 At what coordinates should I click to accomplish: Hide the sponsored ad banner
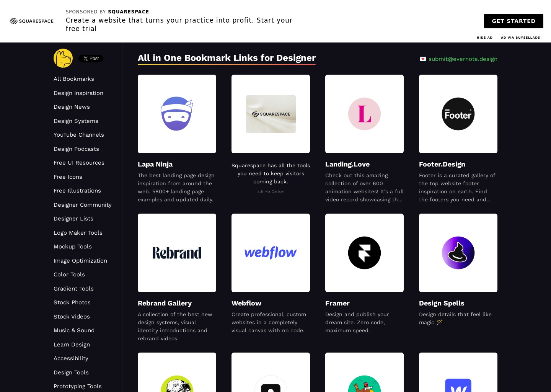(x=484, y=38)
